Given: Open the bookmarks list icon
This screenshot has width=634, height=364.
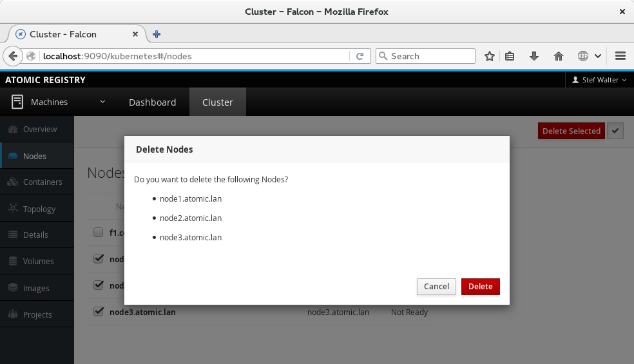Looking at the screenshot, I should [x=510, y=56].
